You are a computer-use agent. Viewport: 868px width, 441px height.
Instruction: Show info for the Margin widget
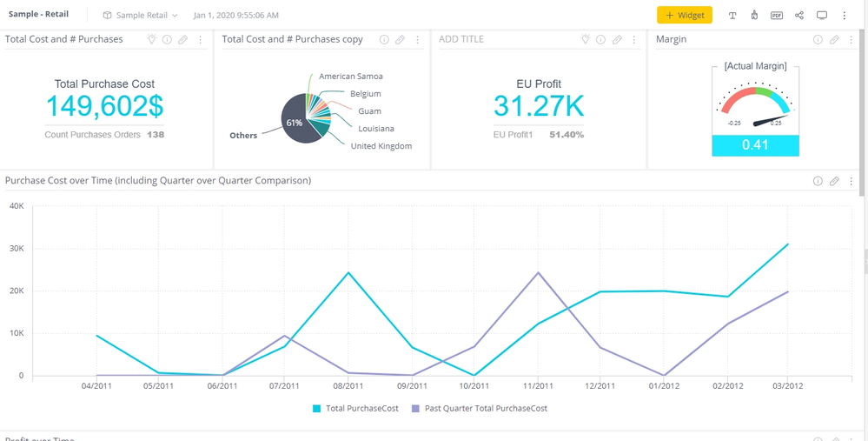818,40
